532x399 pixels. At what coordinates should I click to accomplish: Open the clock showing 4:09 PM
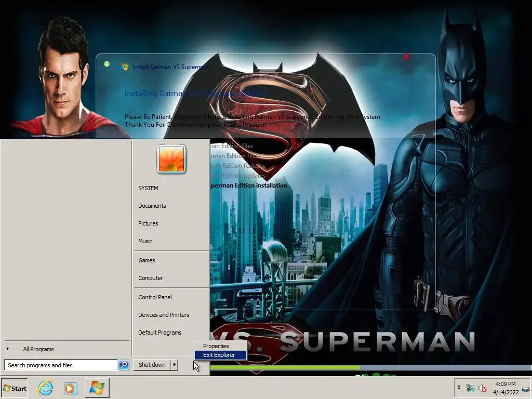click(506, 388)
